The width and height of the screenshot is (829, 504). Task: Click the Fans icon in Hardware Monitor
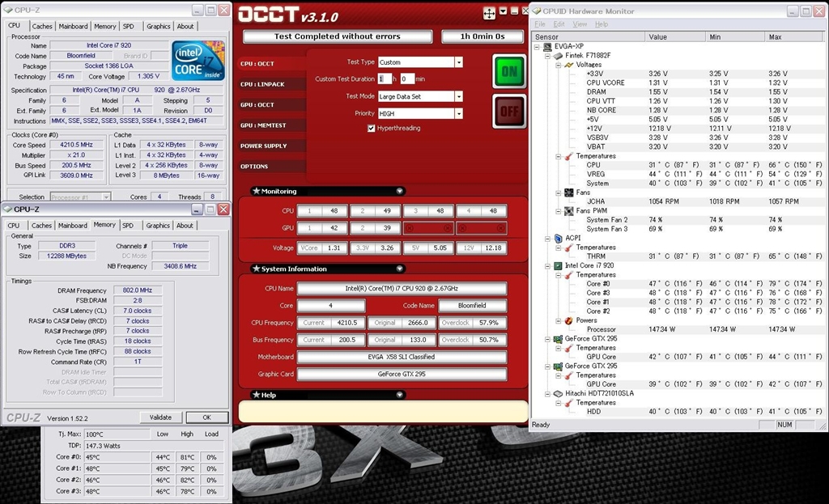(568, 193)
